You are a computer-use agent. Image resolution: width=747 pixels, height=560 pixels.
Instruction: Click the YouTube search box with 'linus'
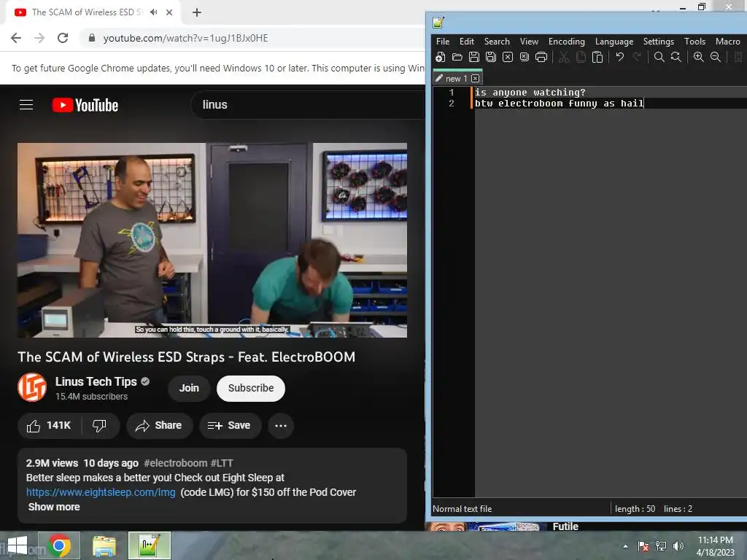coord(309,105)
